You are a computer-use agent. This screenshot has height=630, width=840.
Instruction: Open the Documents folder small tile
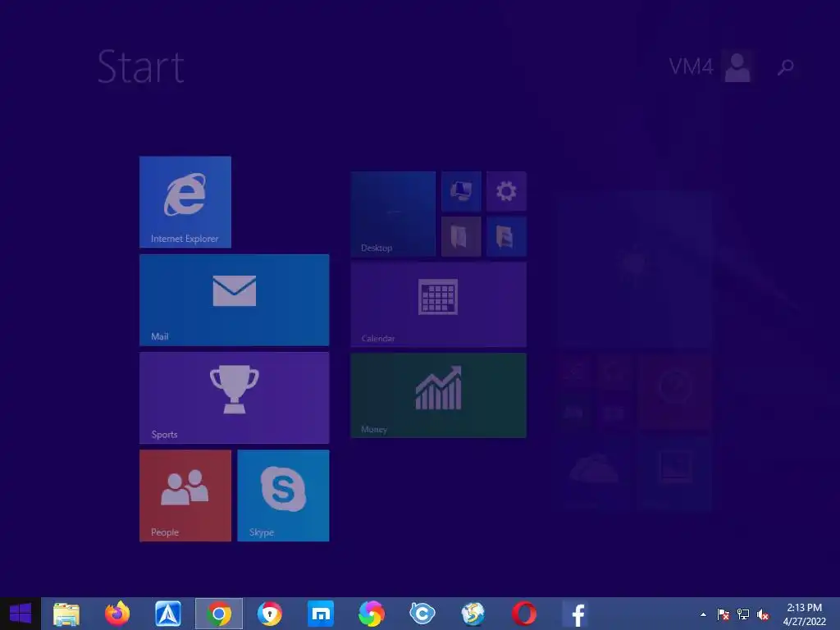461,236
